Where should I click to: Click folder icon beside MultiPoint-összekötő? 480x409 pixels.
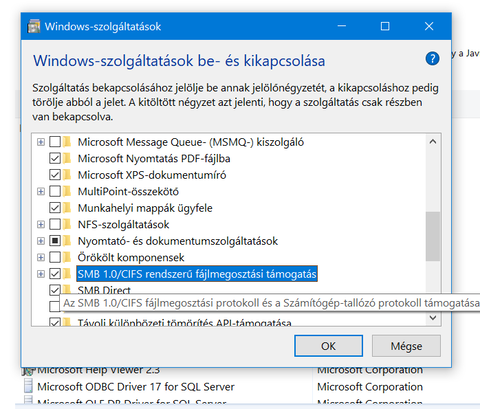click(67, 191)
